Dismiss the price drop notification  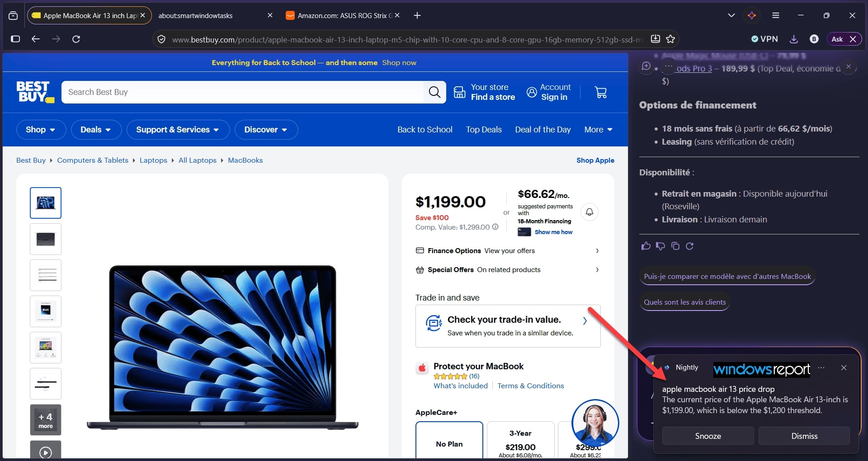804,436
